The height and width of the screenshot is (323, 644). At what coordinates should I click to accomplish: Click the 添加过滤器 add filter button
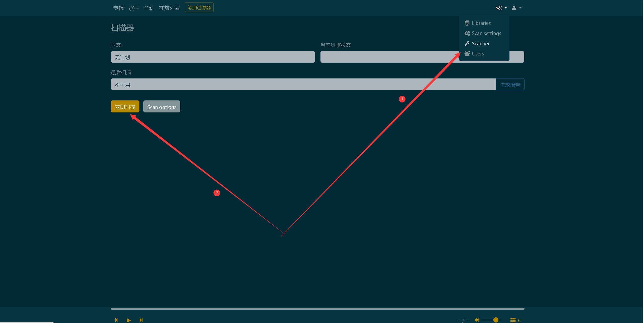click(x=199, y=7)
